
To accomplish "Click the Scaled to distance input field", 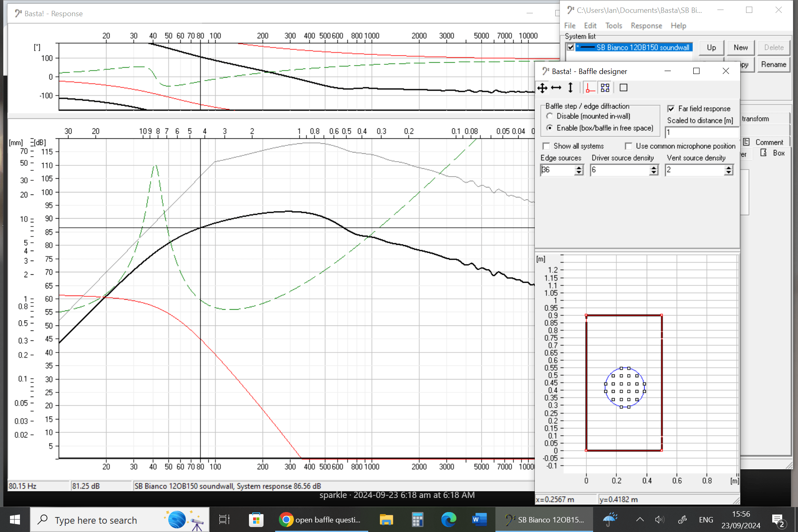I will click(702, 132).
